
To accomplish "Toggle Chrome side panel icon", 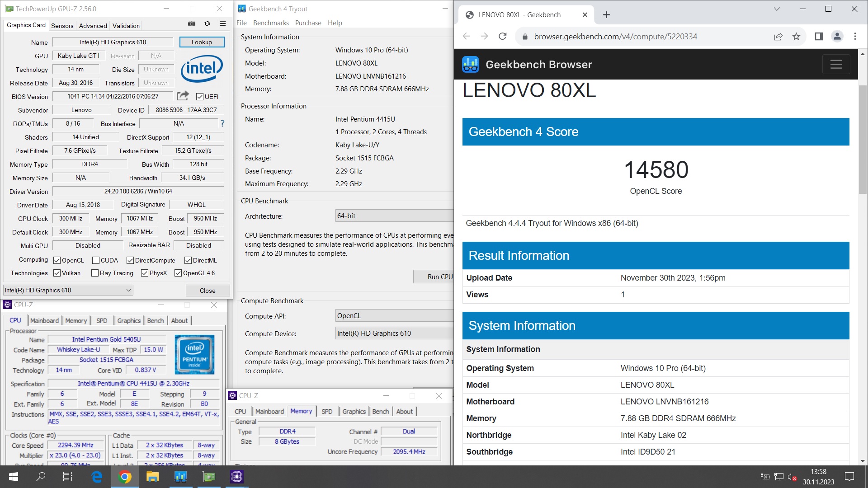I will click(819, 37).
